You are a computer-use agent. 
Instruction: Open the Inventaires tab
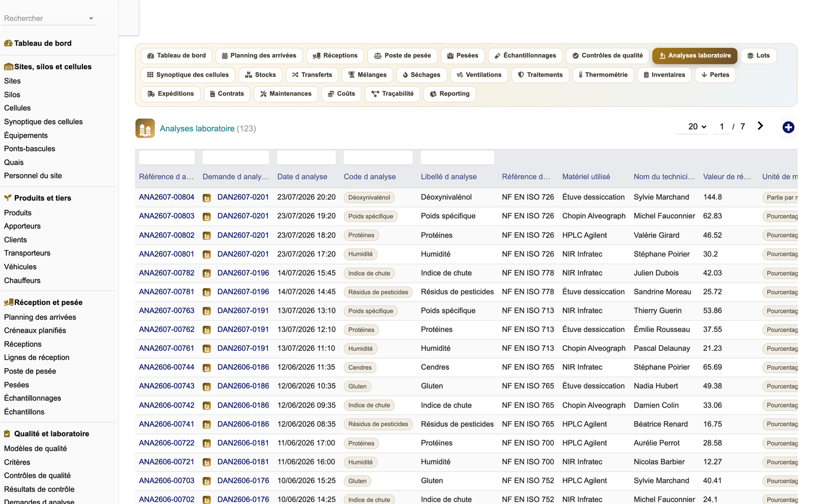(x=664, y=75)
